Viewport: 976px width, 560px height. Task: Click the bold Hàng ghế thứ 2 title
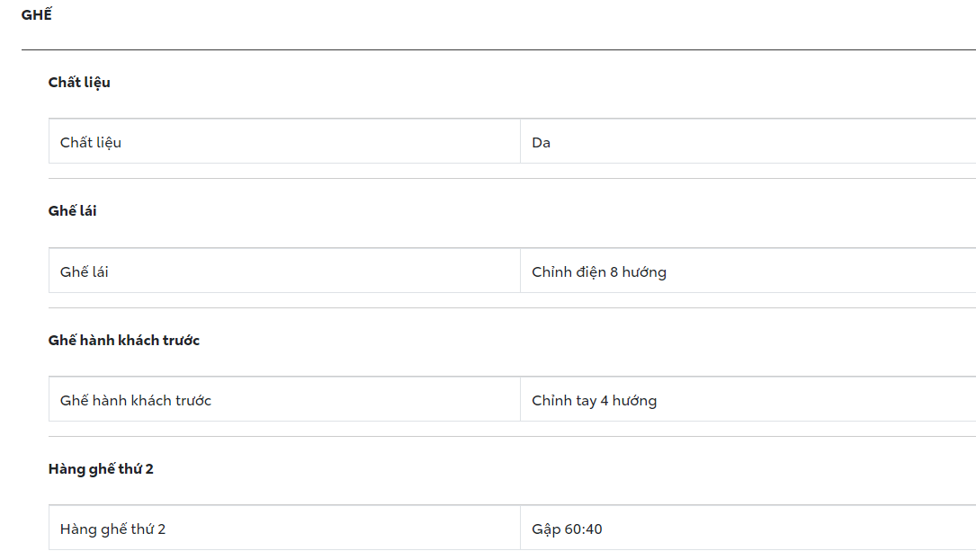pyautogui.click(x=101, y=469)
